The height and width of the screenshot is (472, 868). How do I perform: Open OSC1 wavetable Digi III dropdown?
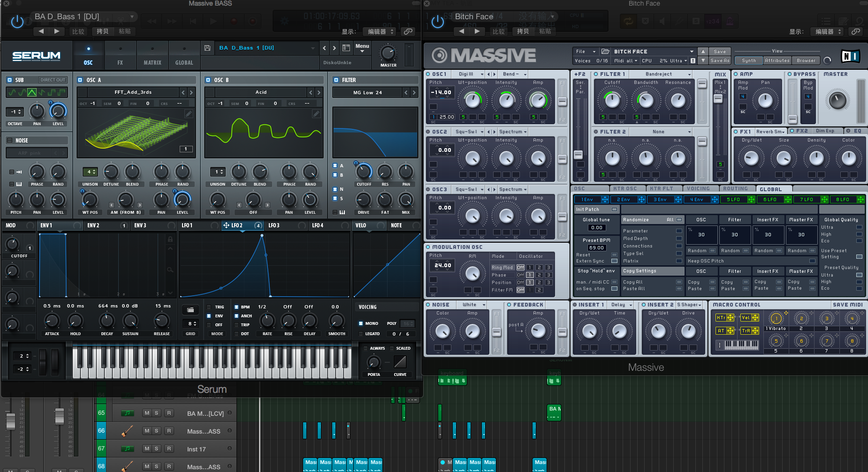(x=470, y=74)
